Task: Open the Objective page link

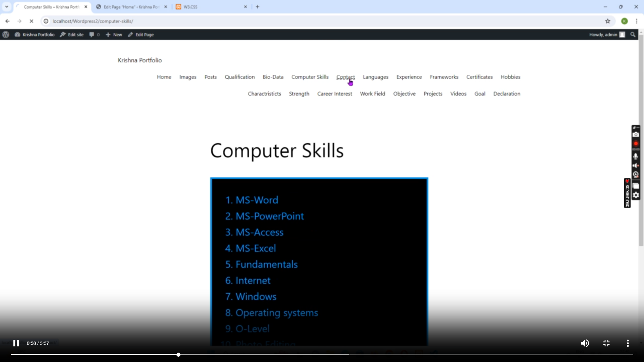Action: [405, 94]
